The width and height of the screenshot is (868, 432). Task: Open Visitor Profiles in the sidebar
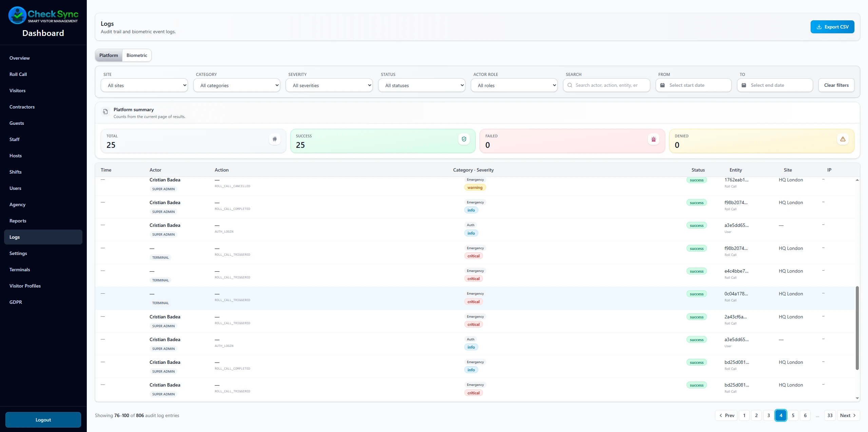coord(43,286)
